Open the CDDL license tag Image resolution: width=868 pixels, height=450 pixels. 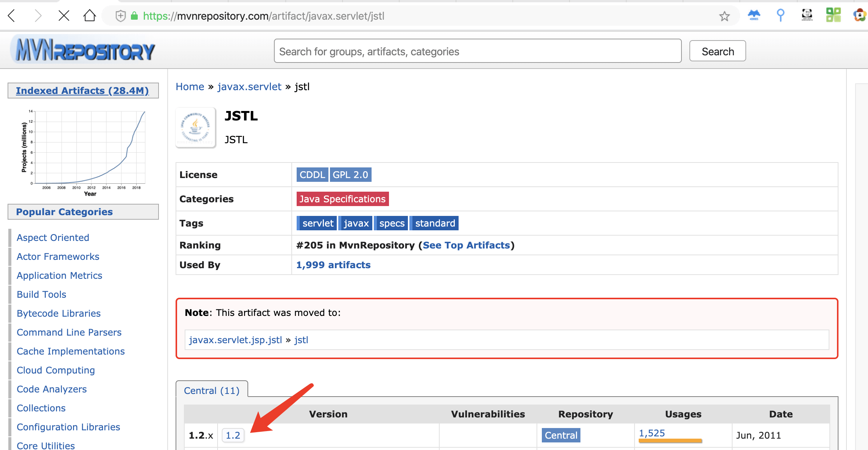click(312, 175)
